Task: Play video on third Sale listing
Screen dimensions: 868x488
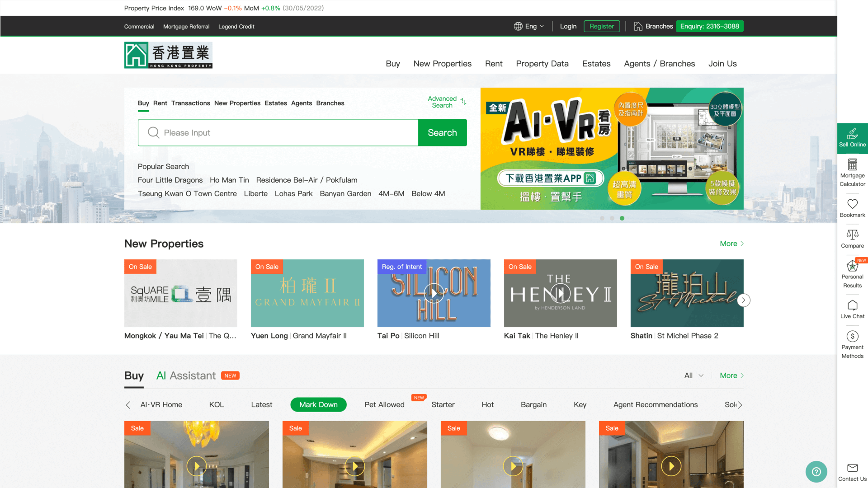Action: tap(513, 466)
